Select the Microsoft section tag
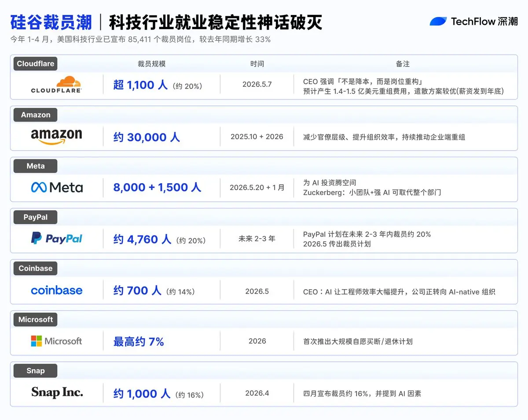 click(36, 320)
